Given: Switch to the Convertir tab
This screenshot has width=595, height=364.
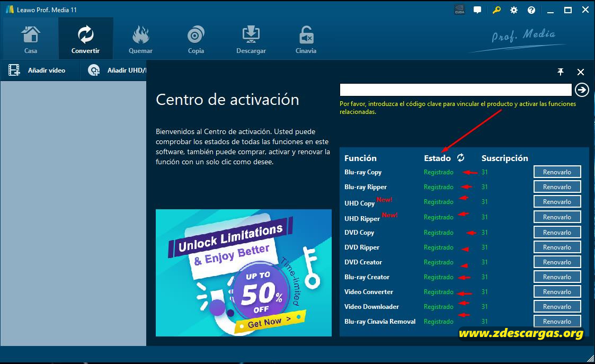Looking at the screenshot, I should (x=85, y=39).
